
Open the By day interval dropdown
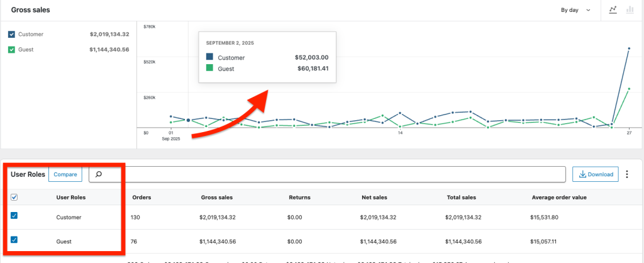[x=575, y=10]
